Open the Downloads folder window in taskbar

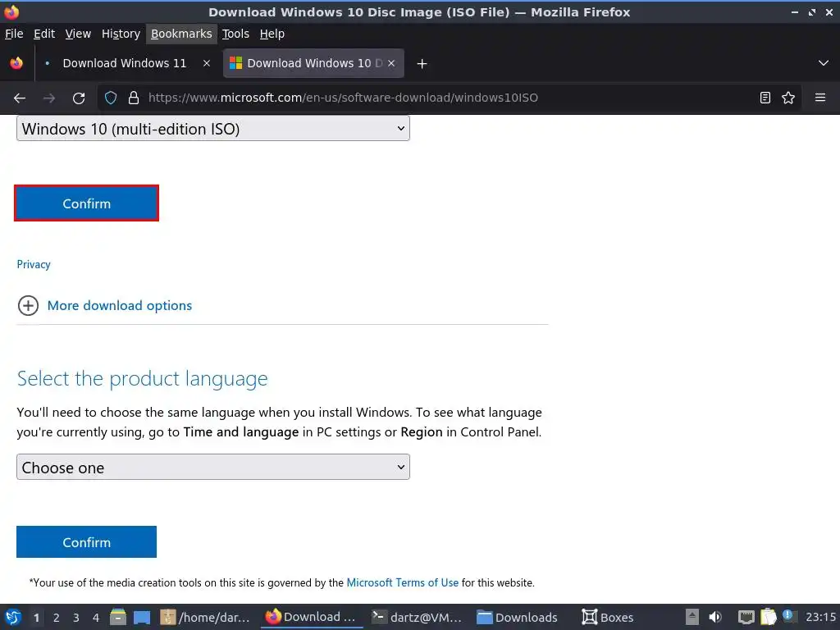[x=518, y=617]
